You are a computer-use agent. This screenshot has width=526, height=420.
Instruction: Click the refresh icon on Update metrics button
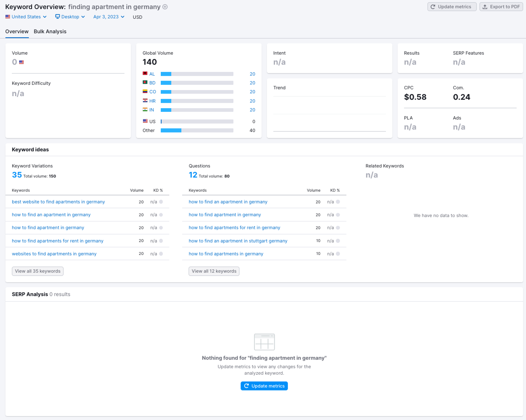pos(433,6)
